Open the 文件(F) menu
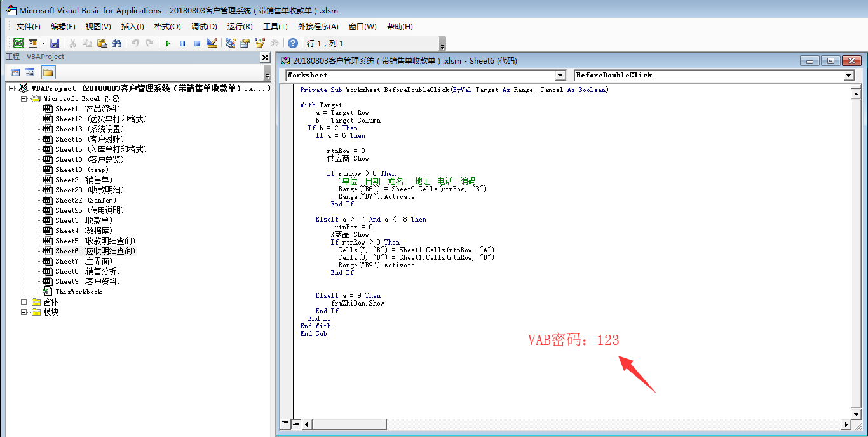The width and height of the screenshot is (868, 437). pos(28,27)
